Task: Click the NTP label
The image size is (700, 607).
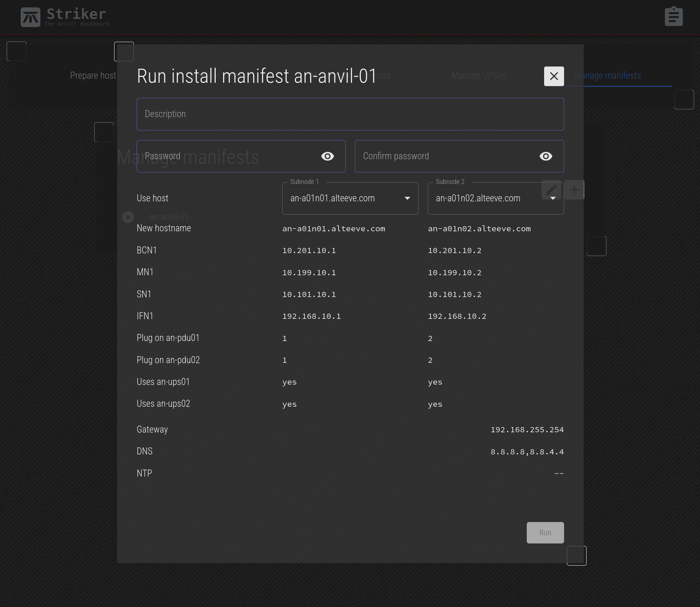Action: (144, 474)
